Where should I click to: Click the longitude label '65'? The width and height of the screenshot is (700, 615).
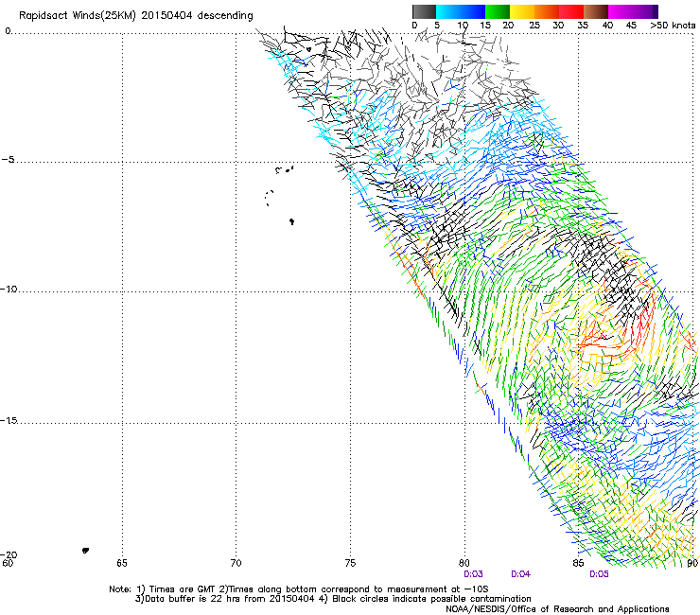(122, 563)
